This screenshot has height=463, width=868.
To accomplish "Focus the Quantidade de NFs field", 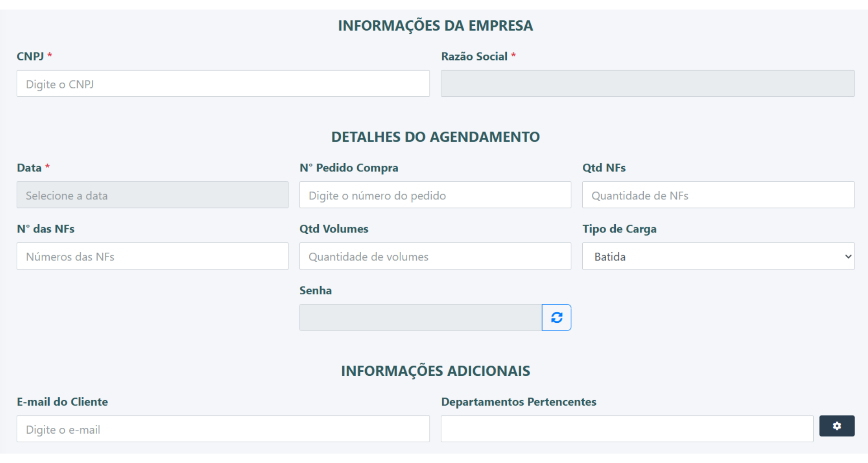I will click(x=717, y=195).
